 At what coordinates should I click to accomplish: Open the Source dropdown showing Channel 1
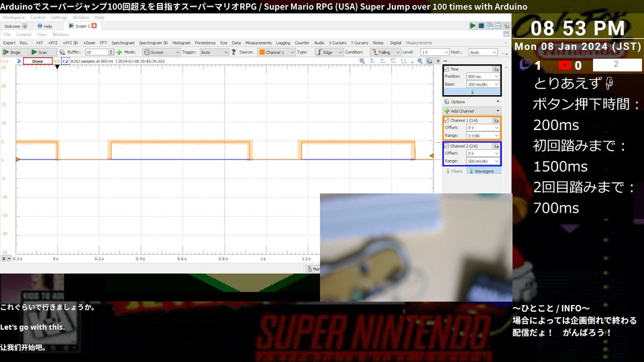[x=276, y=52]
